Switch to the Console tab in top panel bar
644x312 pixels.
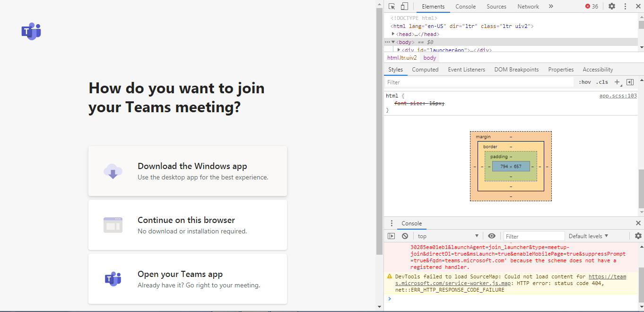[465, 7]
